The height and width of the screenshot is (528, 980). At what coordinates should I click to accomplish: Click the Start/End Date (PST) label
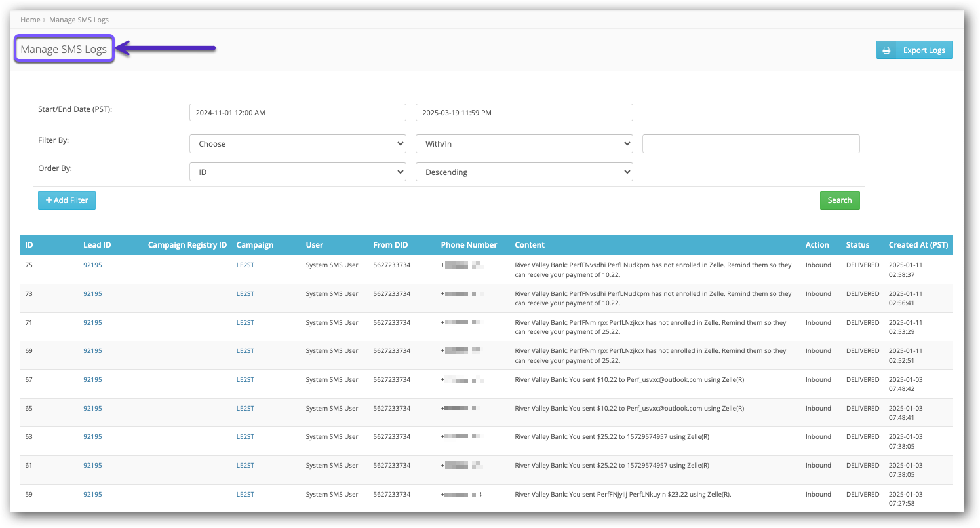pyautogui.click(x=75, y=109)
